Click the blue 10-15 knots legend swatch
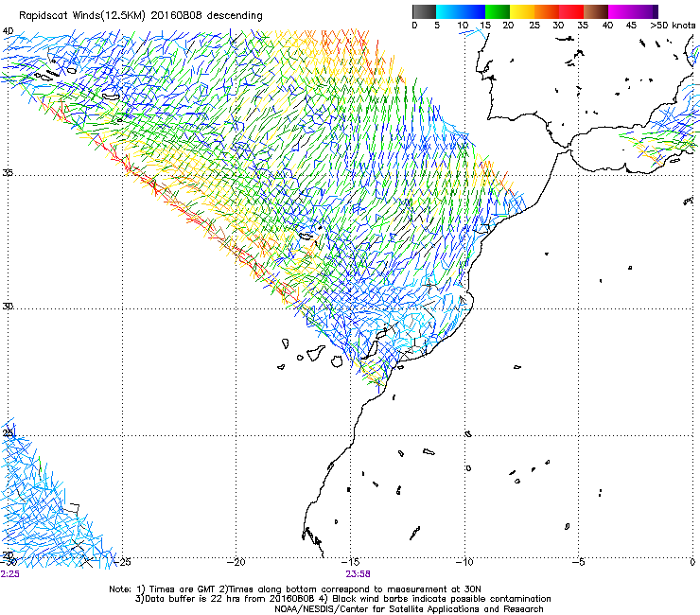The width and height of the screenshot is (700, 615). (473, 11)
